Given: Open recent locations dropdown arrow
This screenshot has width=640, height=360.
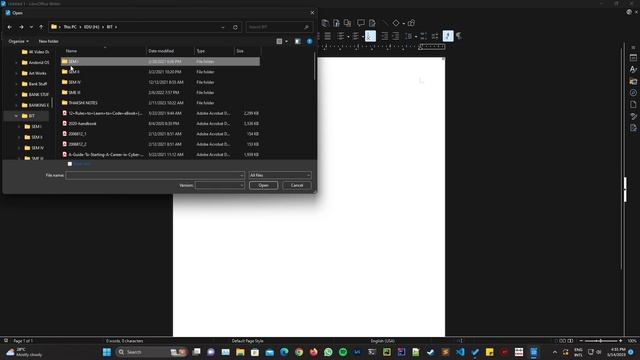Looking at the screenshot, I should (31, 27).
